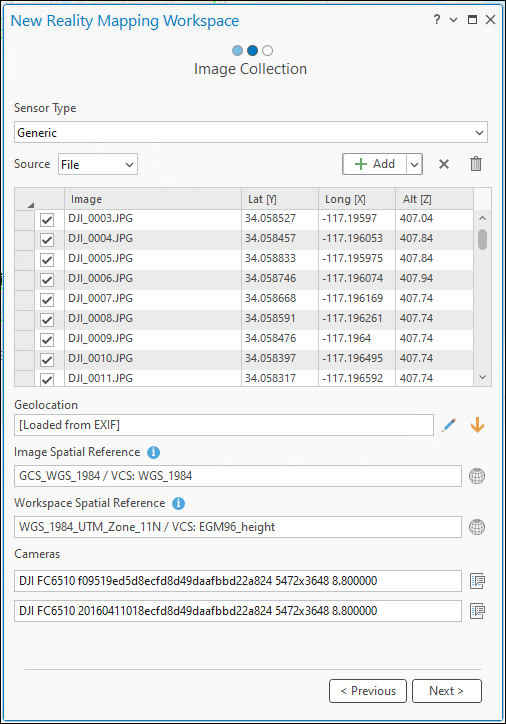Uncheck the DJI_0007.JPG image checkbox
The height and width of the screenshot is (724, 506).
47,300
